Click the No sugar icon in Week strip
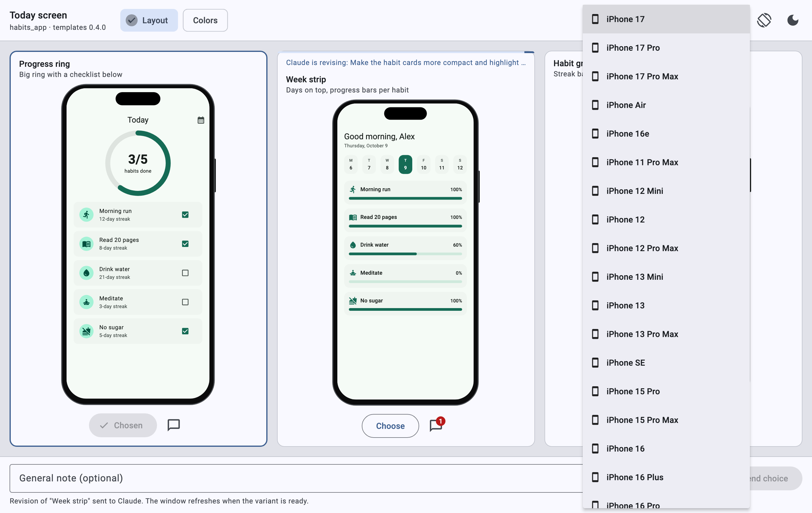 [353, 300]
